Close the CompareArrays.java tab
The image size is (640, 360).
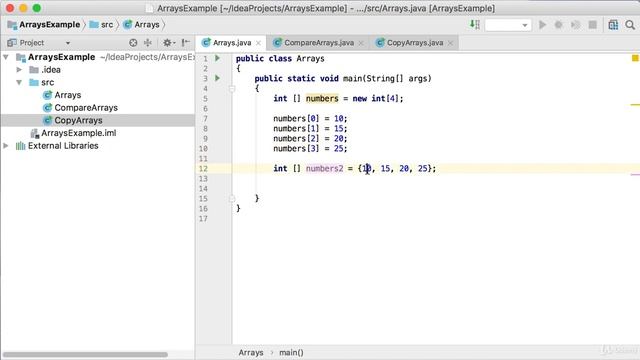coord(361,43)
